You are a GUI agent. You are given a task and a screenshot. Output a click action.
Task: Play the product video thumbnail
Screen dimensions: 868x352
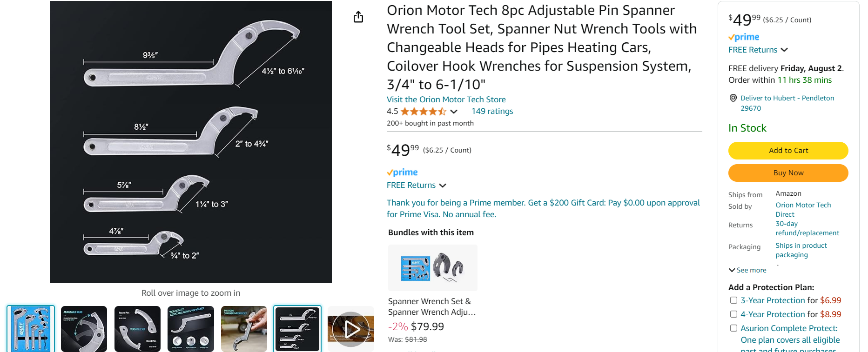point(350,329)
